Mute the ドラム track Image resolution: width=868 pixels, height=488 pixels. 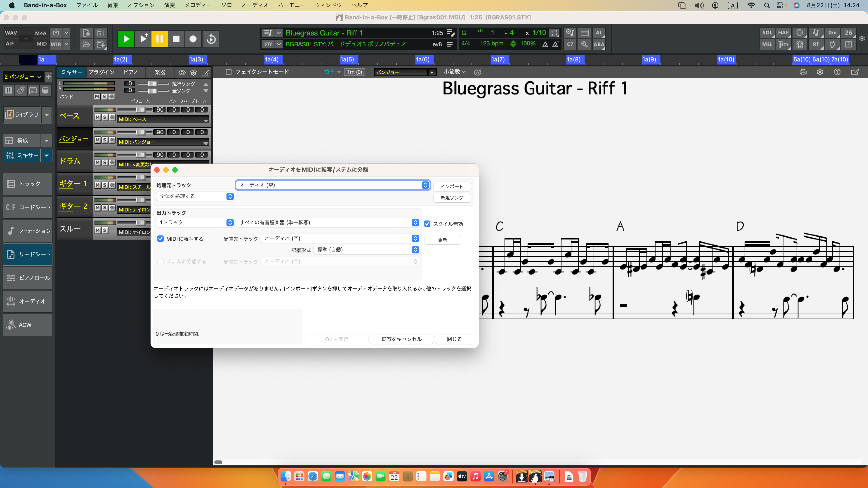(97, 162)
